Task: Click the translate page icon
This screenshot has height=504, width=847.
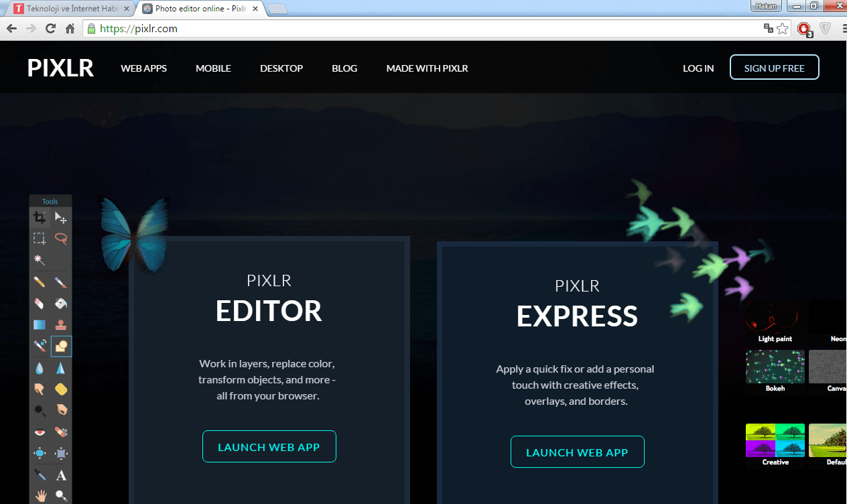Action: click(x=769, y=28)
